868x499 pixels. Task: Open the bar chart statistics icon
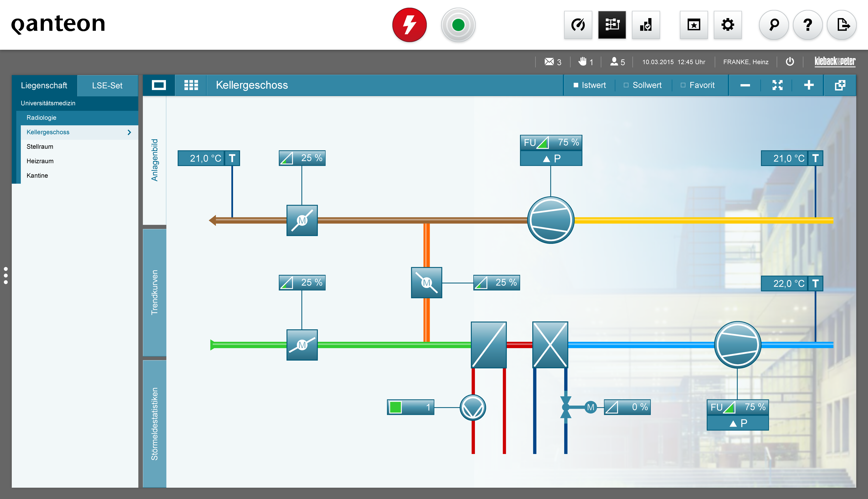click(x=646, y=25)
